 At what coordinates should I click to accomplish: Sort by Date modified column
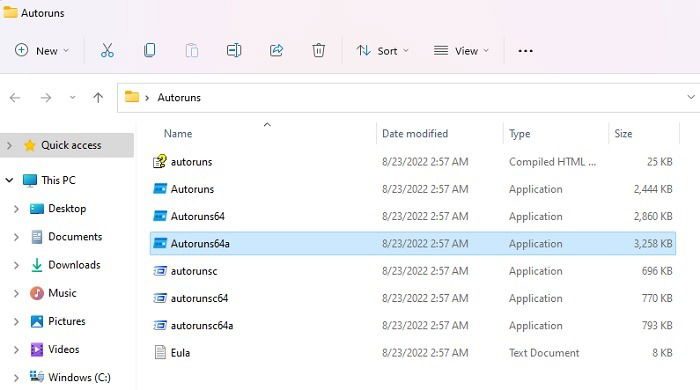coord(415,133)
